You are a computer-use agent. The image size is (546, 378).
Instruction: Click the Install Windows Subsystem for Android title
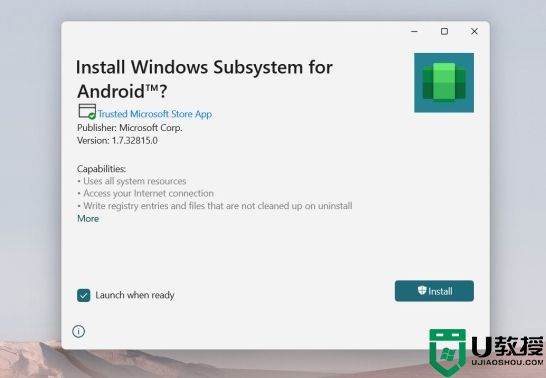[x=204, y=79]
